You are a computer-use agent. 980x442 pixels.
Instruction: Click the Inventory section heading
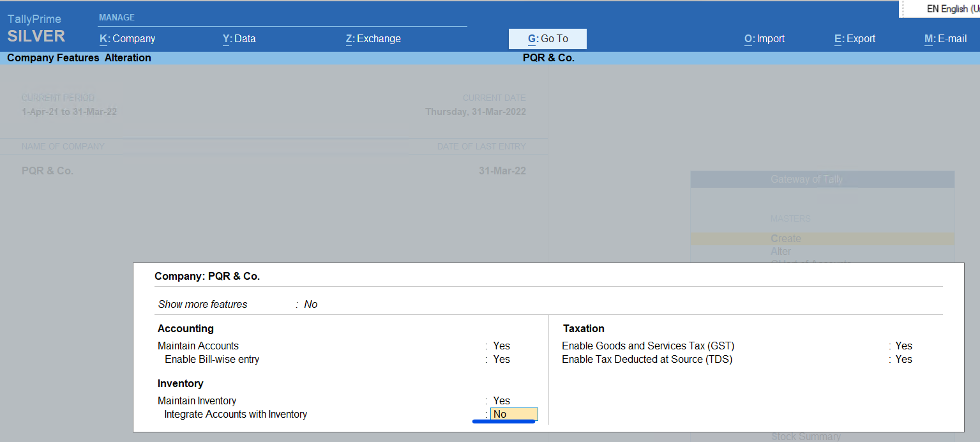coord(181,384)
